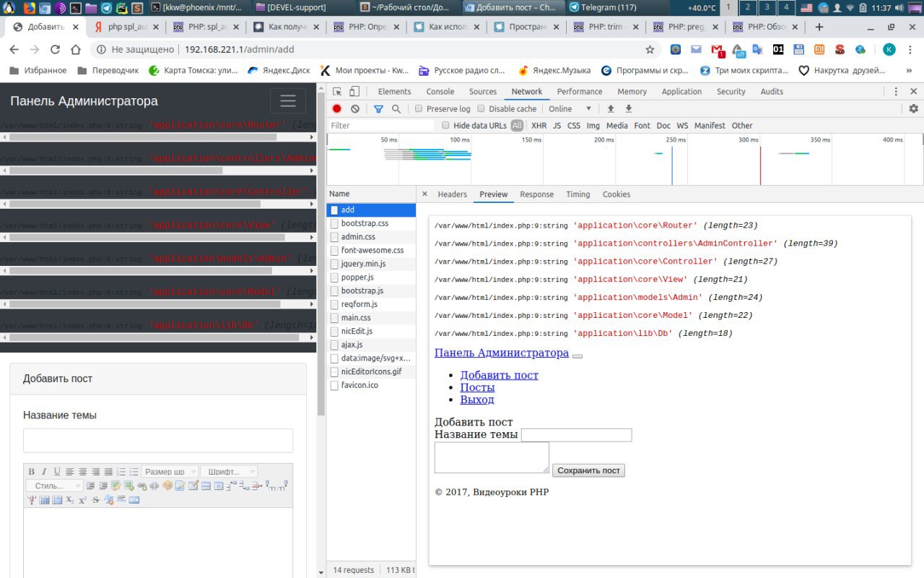Click the export HAR download arrow
924x578 pixels.
629,108
